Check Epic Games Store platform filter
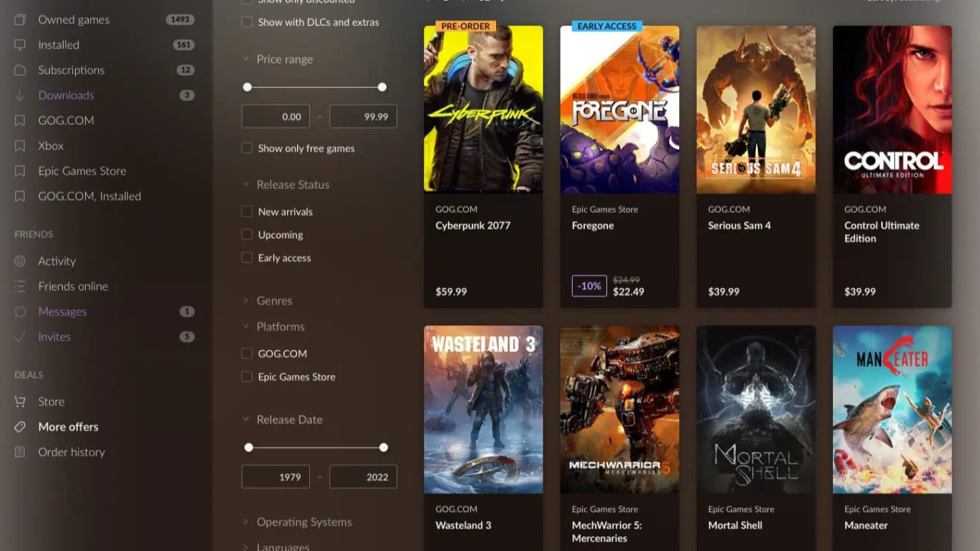980x551 pixels. pos(247,377)
